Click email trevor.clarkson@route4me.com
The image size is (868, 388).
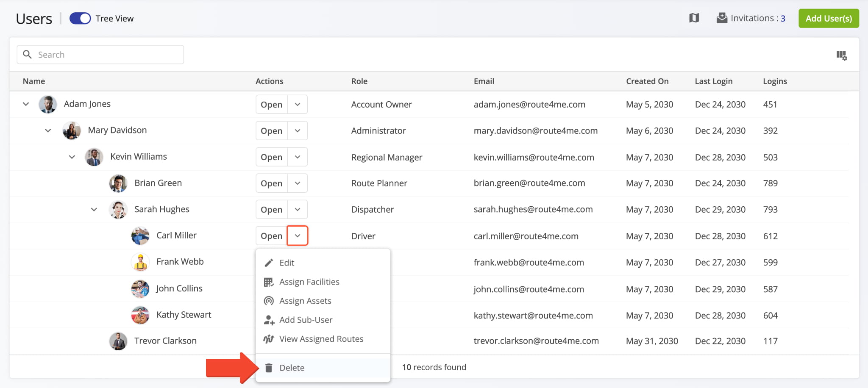coord(536,341)
